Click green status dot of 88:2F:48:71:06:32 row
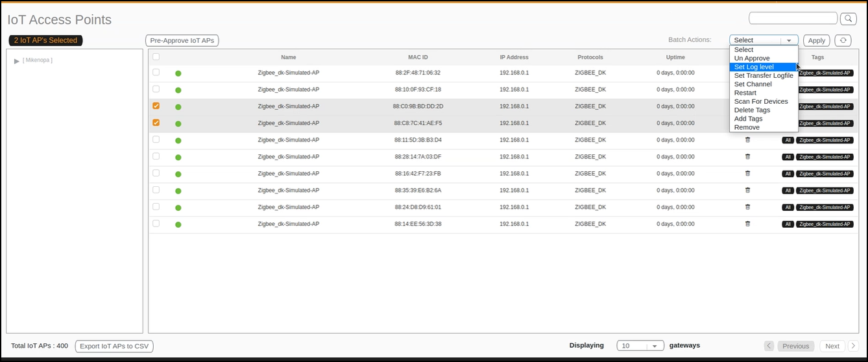The height and width of the screenshot is (362, 868). point(178,73)
